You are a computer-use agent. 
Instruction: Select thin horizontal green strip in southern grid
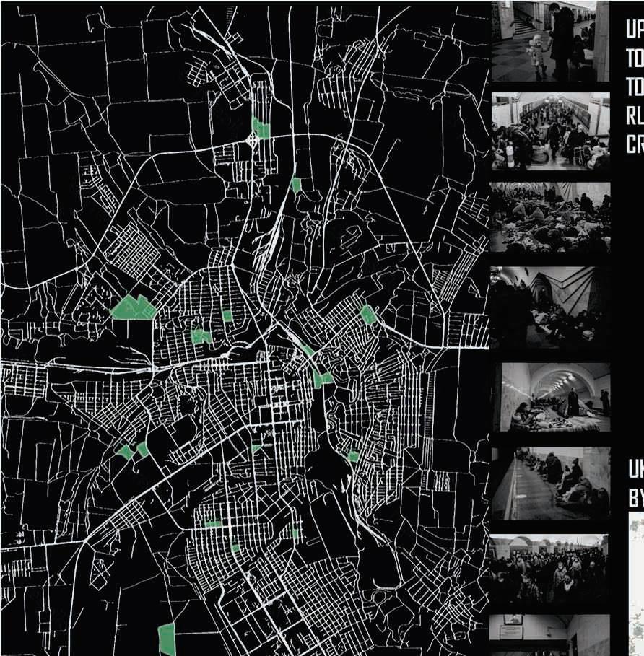point(212,523)
